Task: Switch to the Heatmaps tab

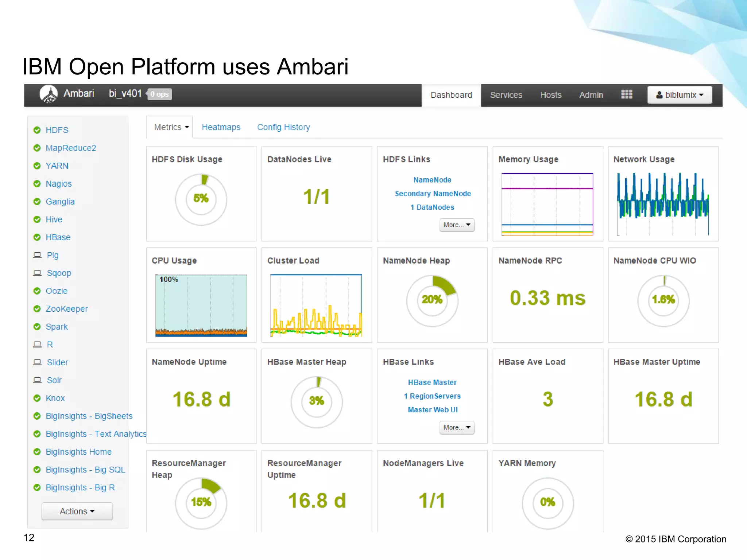Action: click(x=221, y=127)
